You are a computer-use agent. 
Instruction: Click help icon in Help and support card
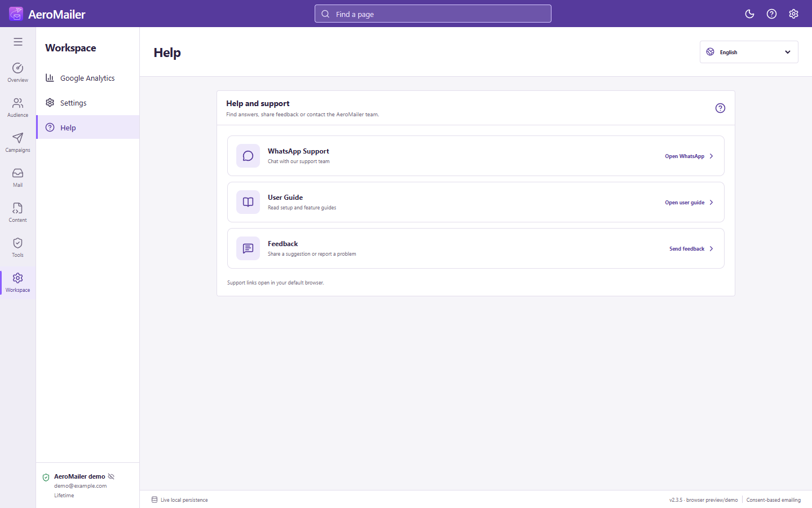[720, 108]
